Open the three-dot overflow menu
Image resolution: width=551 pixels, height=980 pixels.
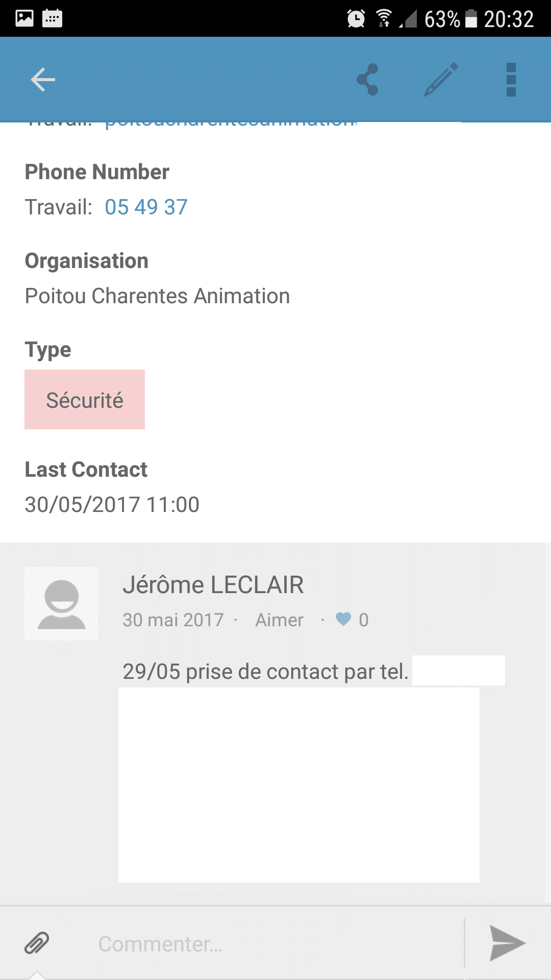pyautogui.click(x=511, y=80)
